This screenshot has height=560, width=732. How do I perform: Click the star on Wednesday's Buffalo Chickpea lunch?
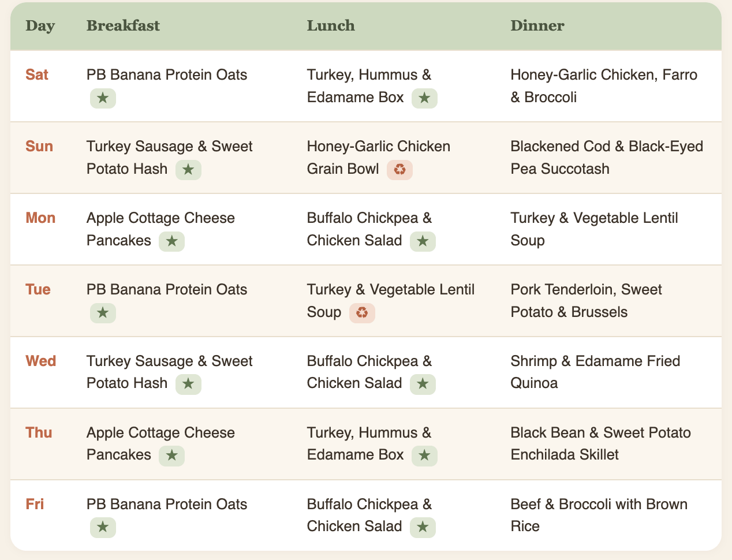pos(423,384)
